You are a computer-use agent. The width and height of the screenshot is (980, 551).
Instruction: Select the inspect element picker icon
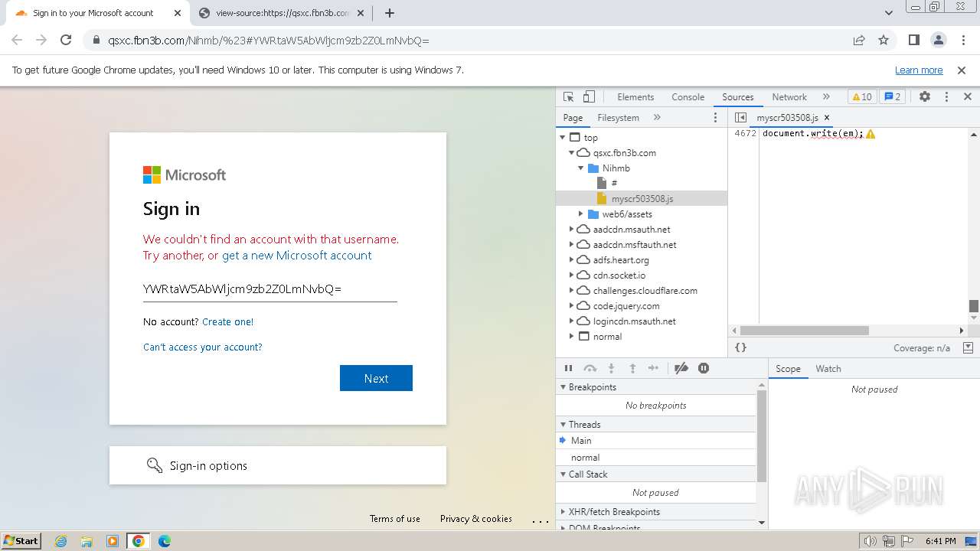(568, 97)
